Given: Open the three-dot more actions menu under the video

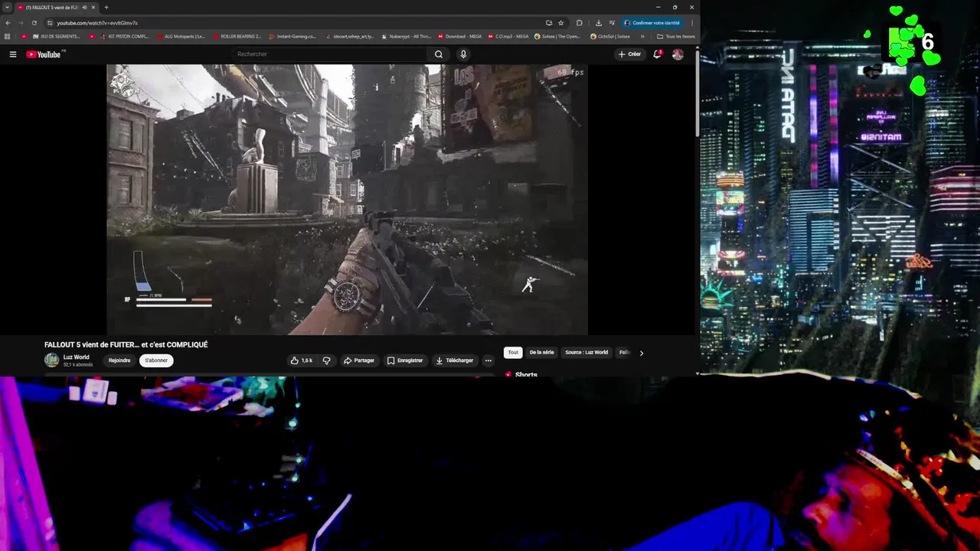Looking at the screenshot, I should pyautogui.click(x=488, y=360).
